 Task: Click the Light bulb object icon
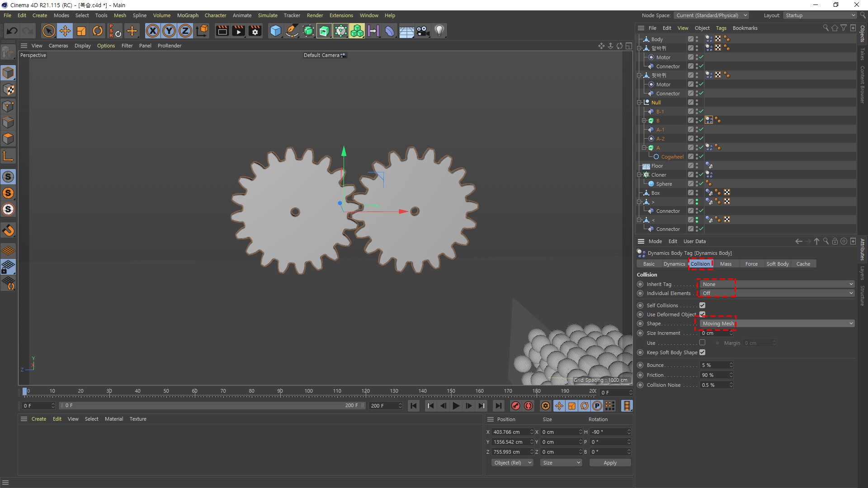pyautogui.click(x=439, y=31)
